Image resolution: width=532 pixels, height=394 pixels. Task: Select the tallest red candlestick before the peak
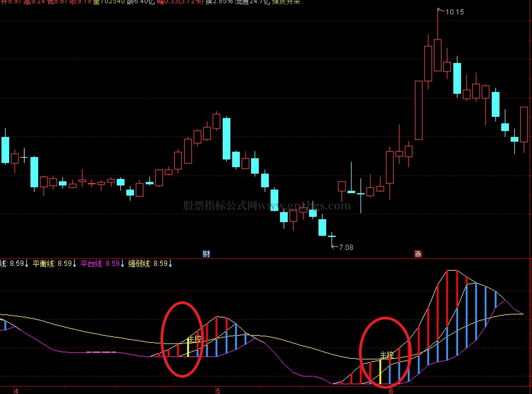coord(419,110)
